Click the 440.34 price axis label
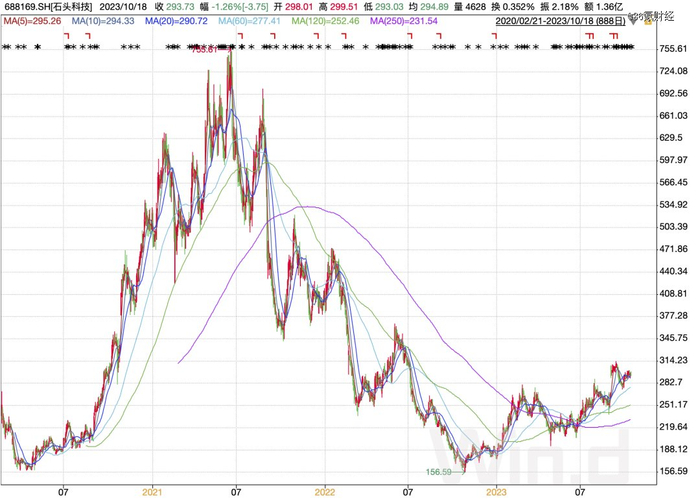The width and height of the screenshot is (700, 499). (x=673, y=271)
